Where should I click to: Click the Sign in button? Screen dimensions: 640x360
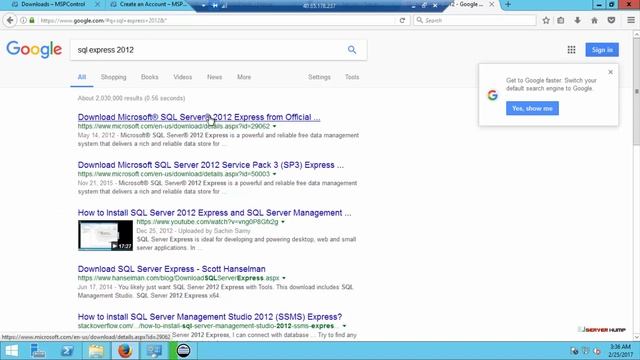click(602, 50)
